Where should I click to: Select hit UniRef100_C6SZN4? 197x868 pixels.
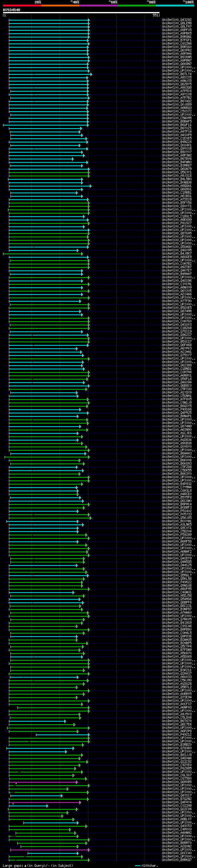point(177,43)
